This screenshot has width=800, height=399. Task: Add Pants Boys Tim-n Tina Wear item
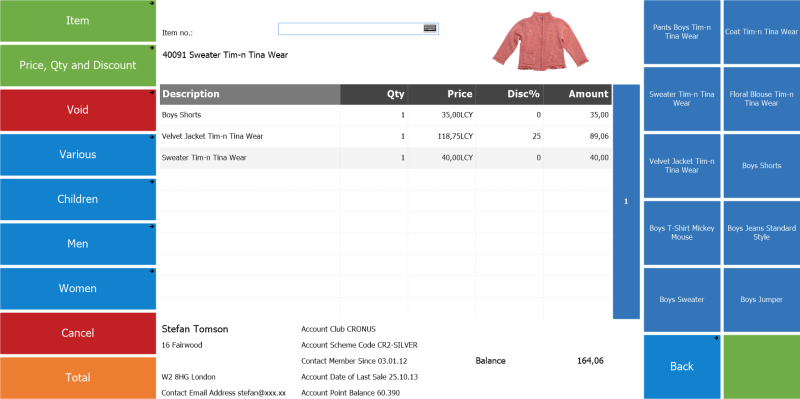(682, 32)
